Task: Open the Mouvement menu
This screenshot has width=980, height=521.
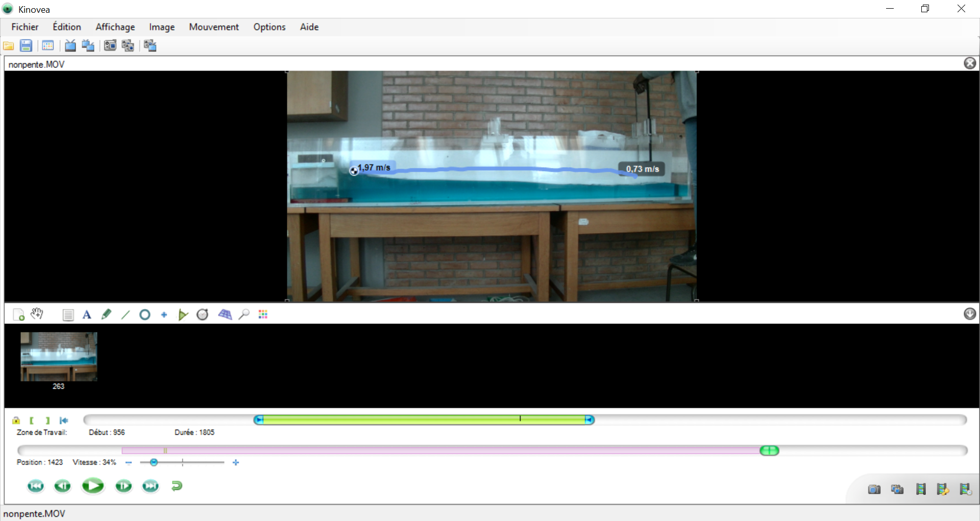Action: pyautogui.click(x=213, y=27)
